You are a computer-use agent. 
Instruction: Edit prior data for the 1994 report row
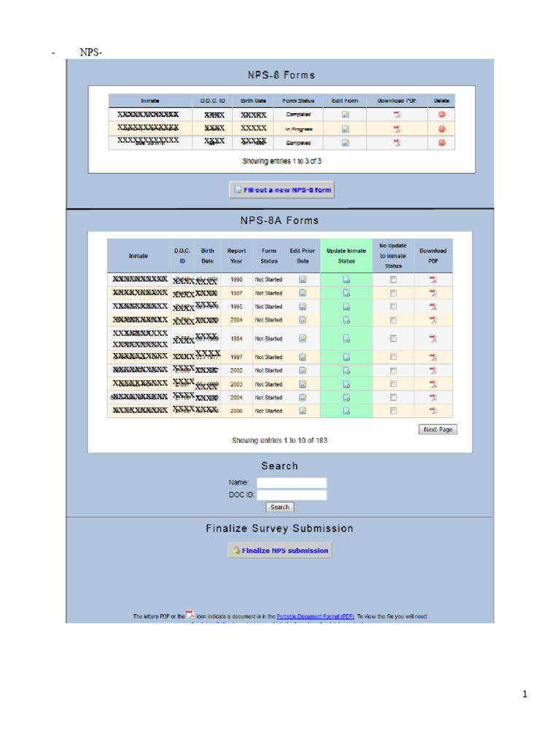(x=303, y=338)
